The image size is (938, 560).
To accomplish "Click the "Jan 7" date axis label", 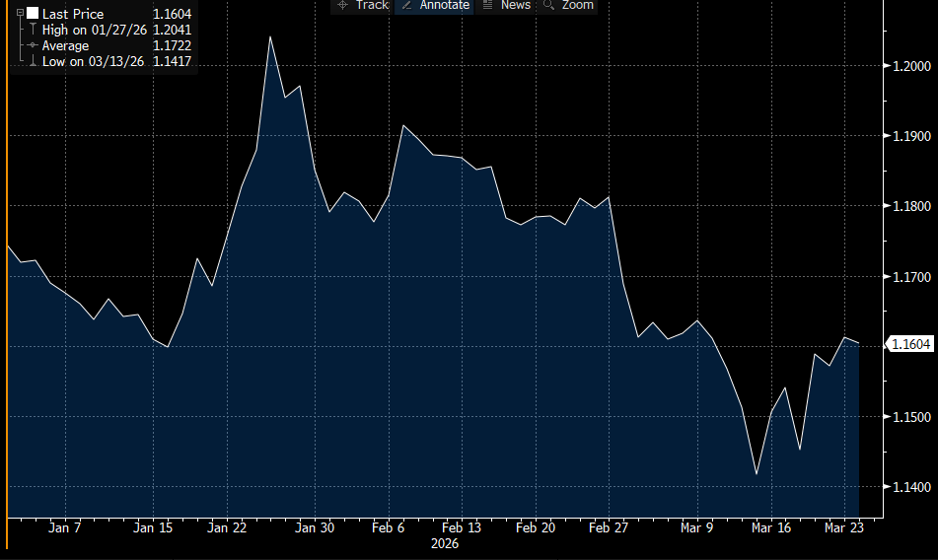I will (65, 527).
